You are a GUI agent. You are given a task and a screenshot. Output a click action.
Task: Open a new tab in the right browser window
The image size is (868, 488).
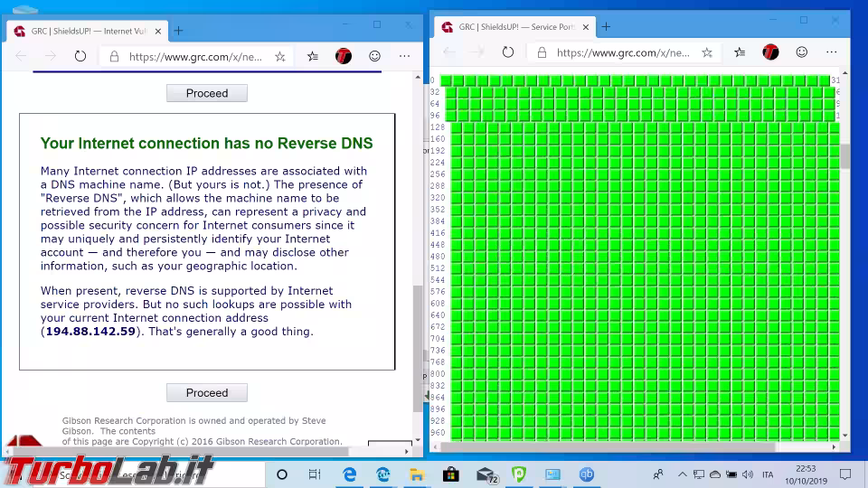click(606, 27)
